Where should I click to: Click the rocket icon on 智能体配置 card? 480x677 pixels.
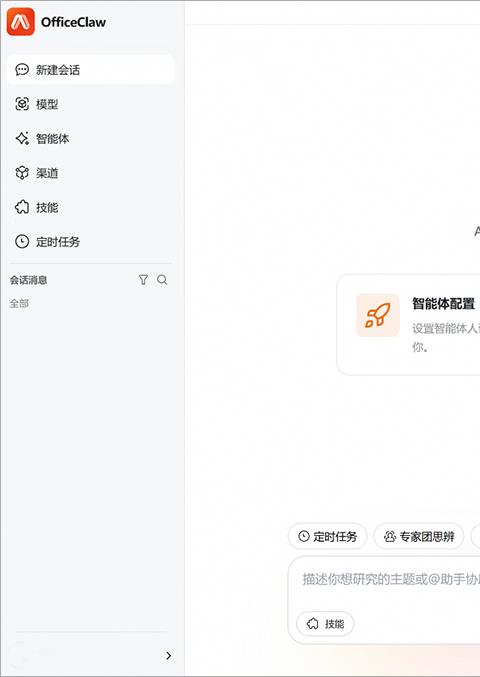click(x=378, y=315)
